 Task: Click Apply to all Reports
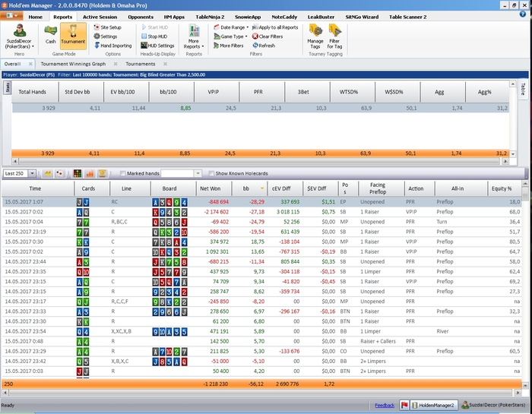[x=275, y=27]
